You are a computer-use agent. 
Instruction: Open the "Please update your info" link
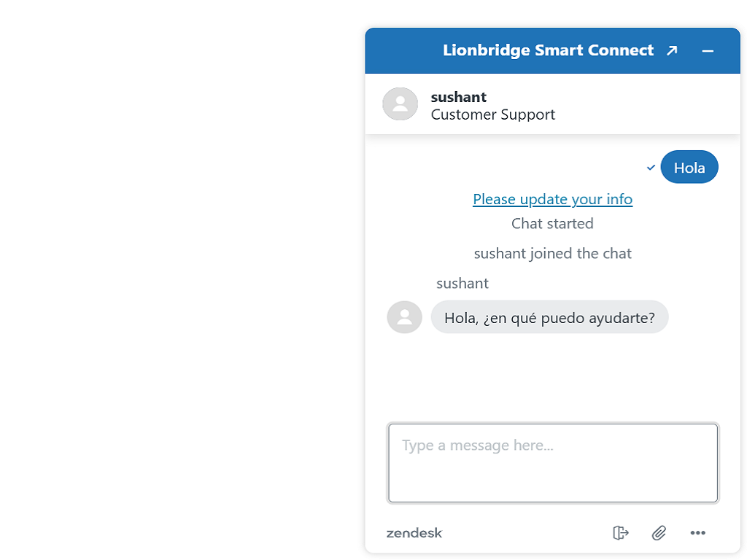point(552,199)
